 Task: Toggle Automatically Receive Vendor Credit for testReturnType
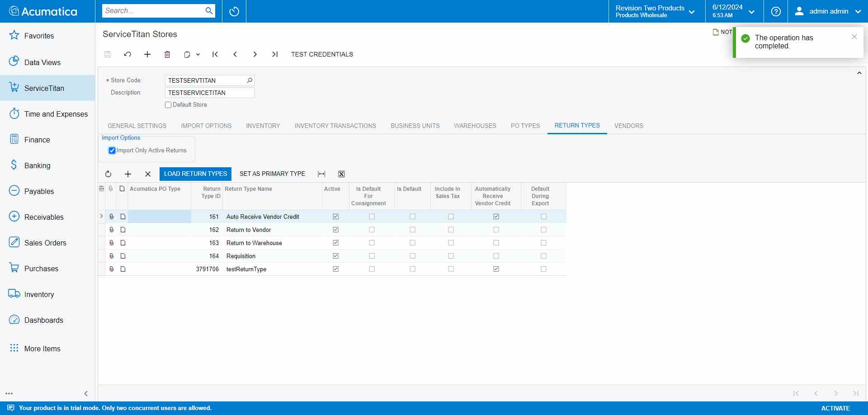click(x=496, y=269)
